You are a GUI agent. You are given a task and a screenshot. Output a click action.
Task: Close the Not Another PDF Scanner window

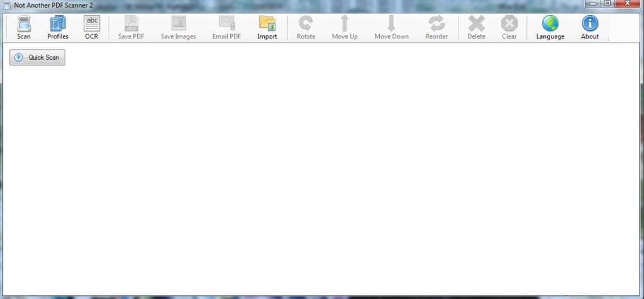click(x=627, y=3)
